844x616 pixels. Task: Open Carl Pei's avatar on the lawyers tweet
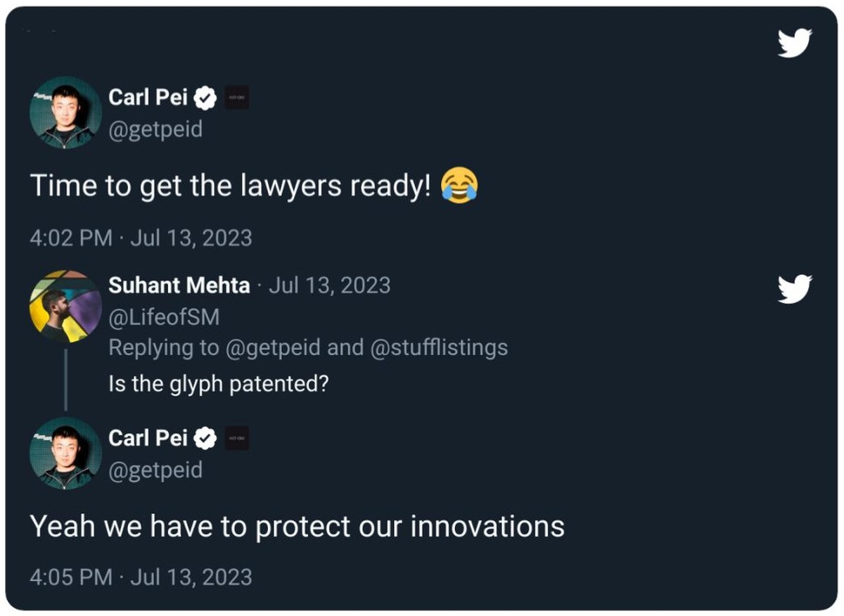65,113
